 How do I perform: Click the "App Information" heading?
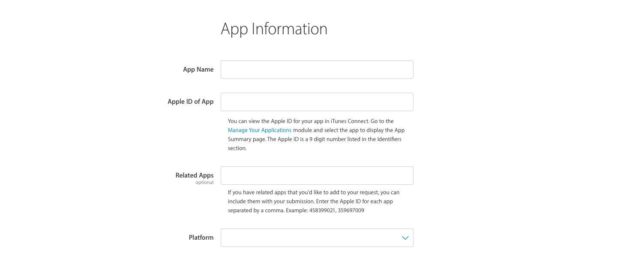(x=274, y=29)
